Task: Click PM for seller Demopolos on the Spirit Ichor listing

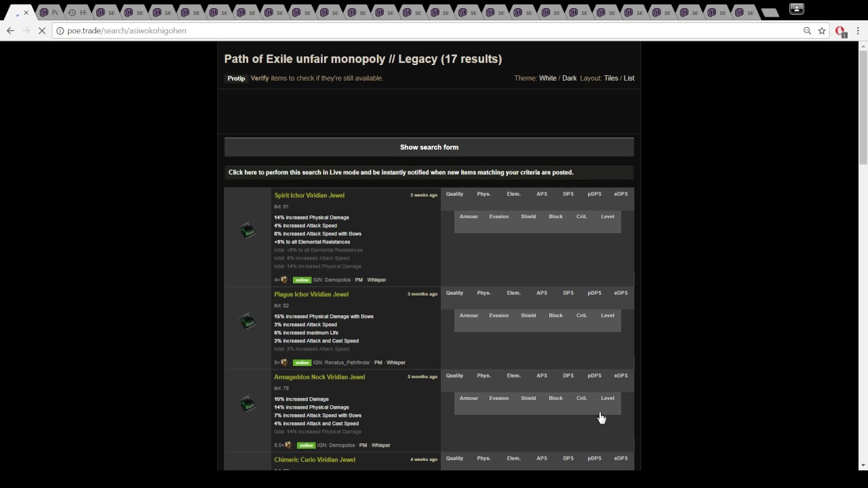Action: pos(359,280)
